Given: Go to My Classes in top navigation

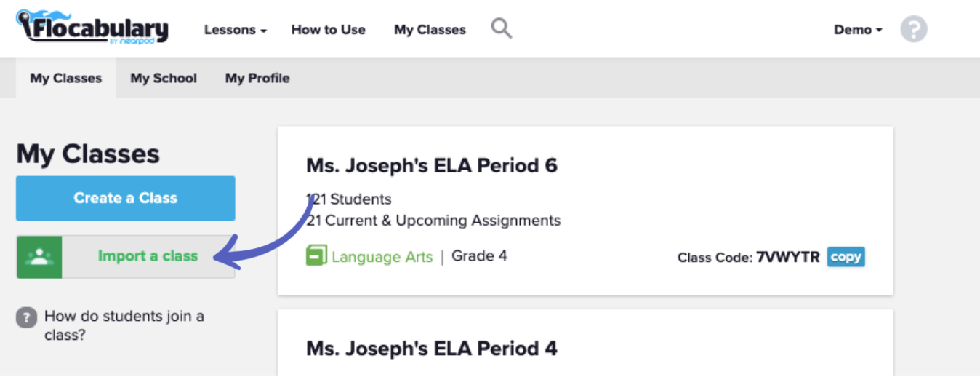Looking at the screenshot, I should click(x=430, y=30).
